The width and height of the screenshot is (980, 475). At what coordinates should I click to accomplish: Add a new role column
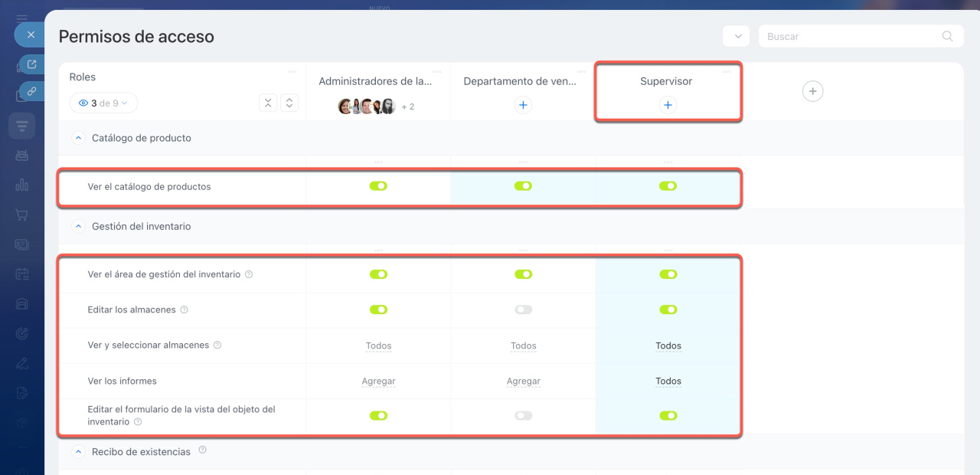coord(812,91)
